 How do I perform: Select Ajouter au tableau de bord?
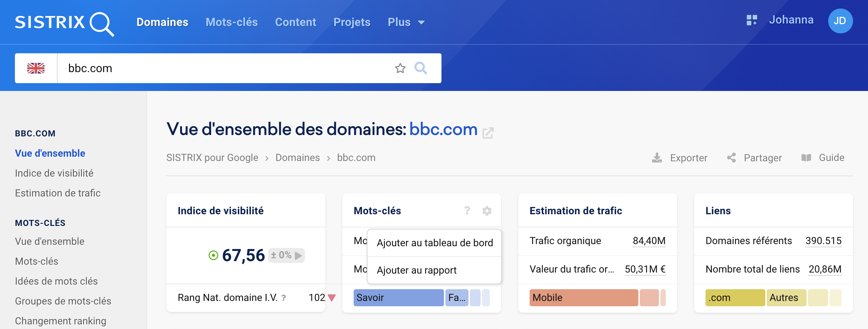click(435, 243)
